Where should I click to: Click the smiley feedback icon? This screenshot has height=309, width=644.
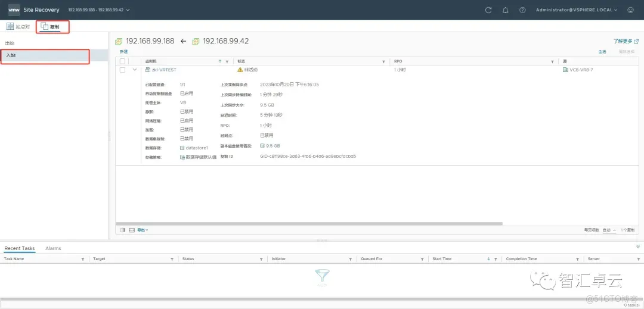tap(631, 10)
